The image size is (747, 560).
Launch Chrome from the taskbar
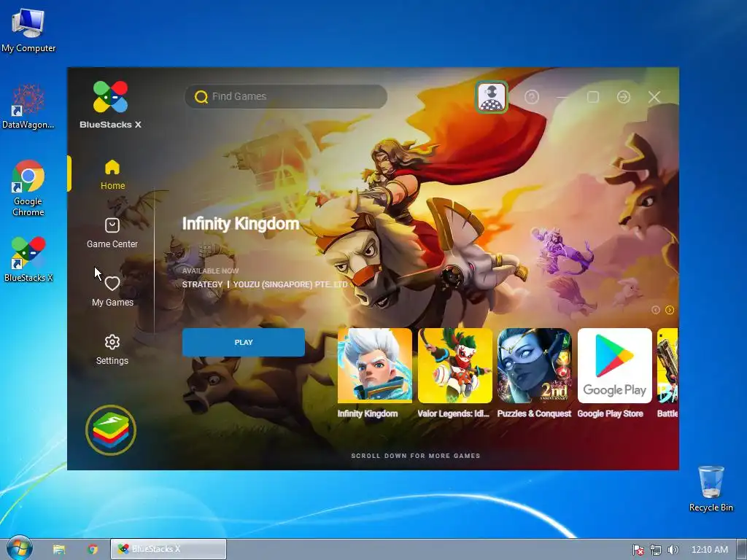[93, 549]
